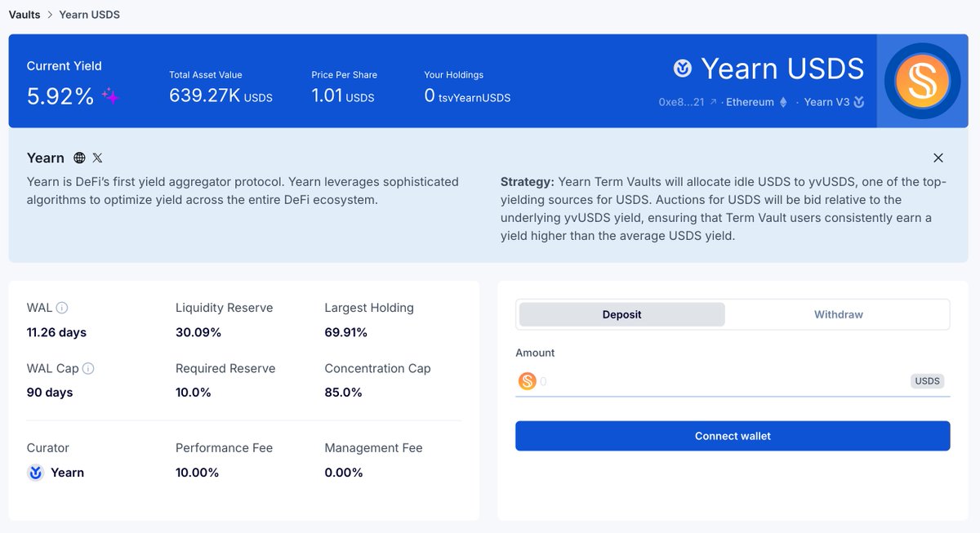Image resolution: width=980 pixels, height=533 pixels.
Task: Click the large USDS token logo
Action: pos(922,81)
